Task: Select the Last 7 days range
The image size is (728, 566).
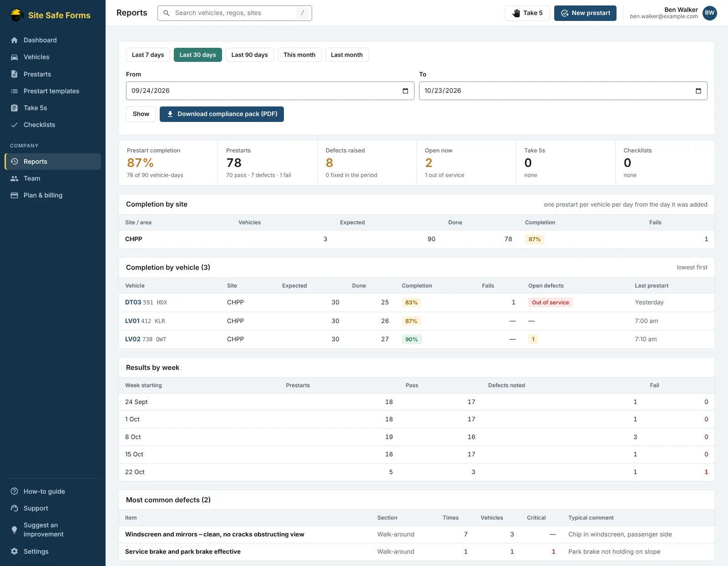Action: 148,55
